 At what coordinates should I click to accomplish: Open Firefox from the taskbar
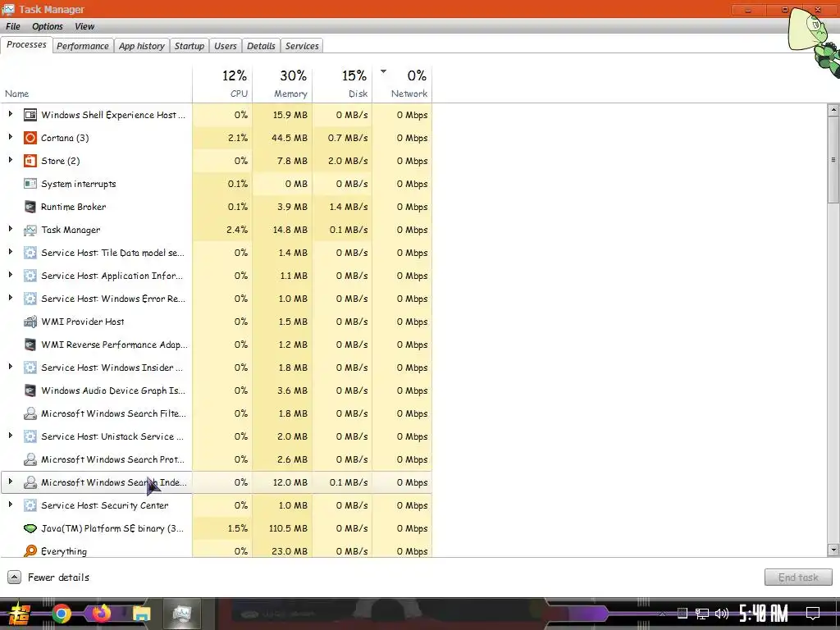(x=101, y=614)
